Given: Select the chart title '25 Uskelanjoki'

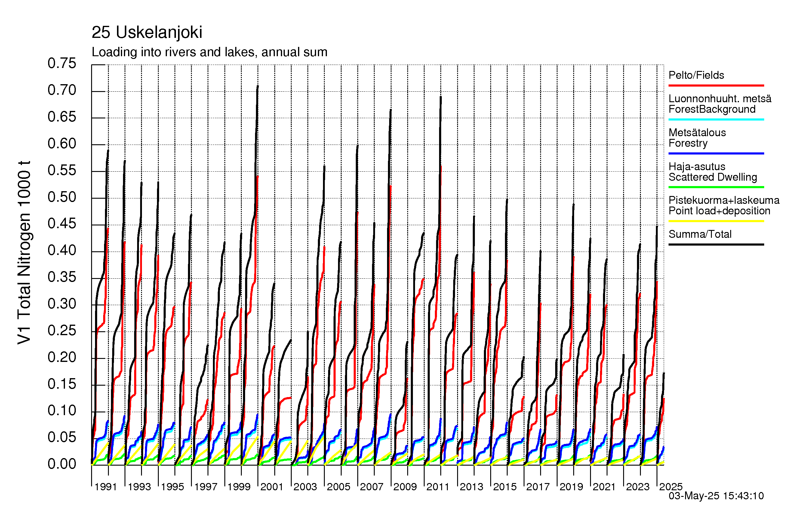Looking at the screenshot, I should 147,33.
